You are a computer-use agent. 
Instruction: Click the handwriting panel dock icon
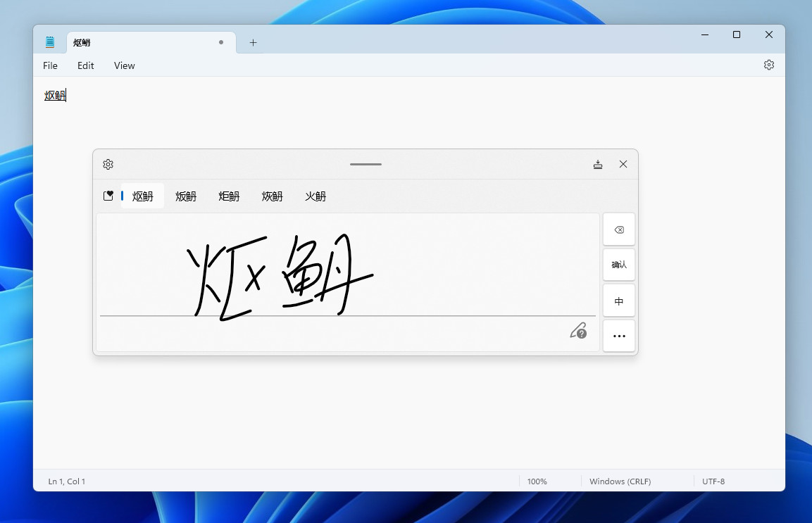point(598,165)
